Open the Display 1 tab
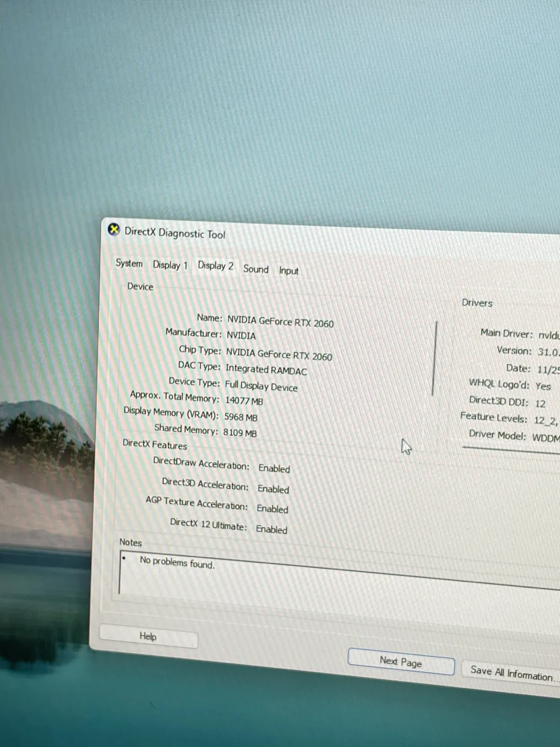This screenshot has width=560, height=747. click(170, 265)
